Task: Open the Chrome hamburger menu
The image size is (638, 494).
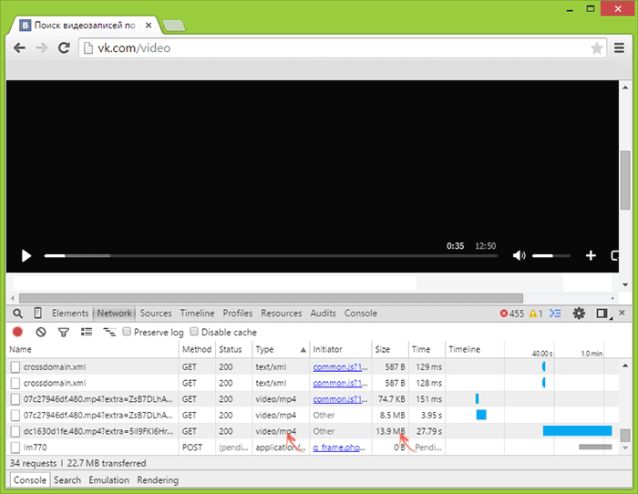Action: [x=619, y=48]
